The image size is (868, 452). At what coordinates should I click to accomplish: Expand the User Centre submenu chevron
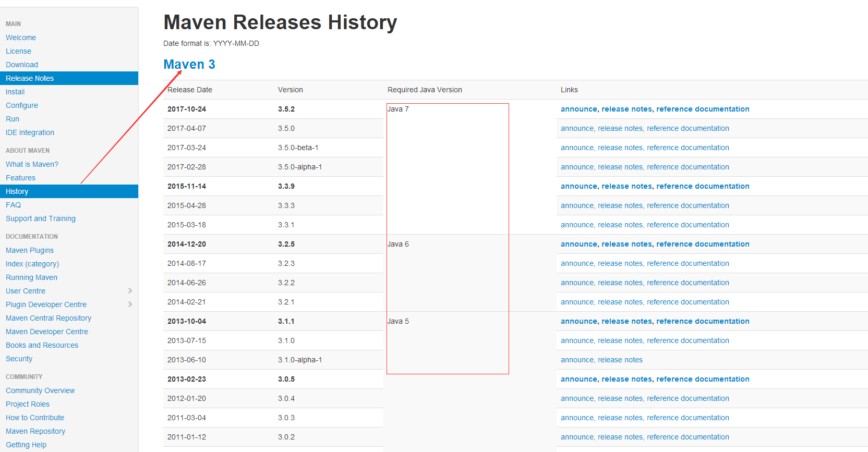pos(130,291)
